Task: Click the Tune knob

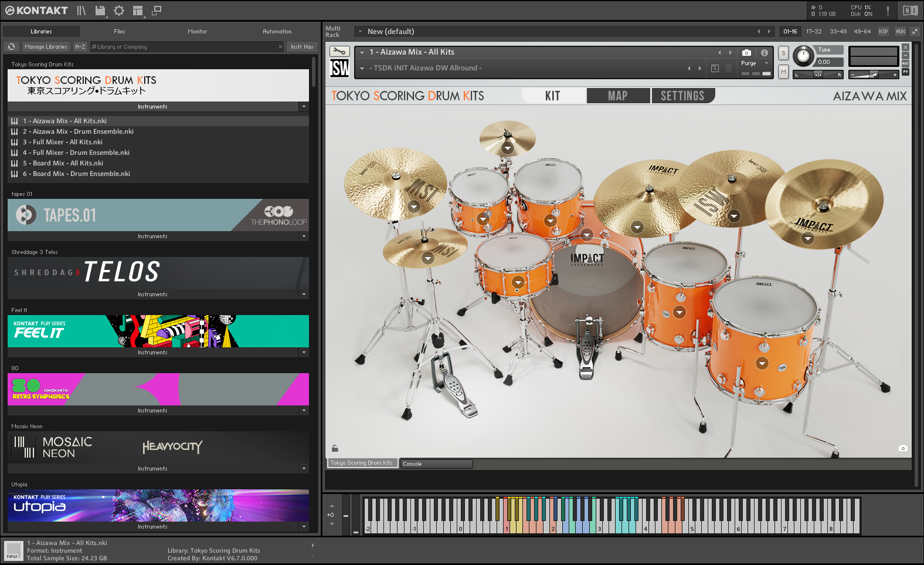Action: [804, 56]
